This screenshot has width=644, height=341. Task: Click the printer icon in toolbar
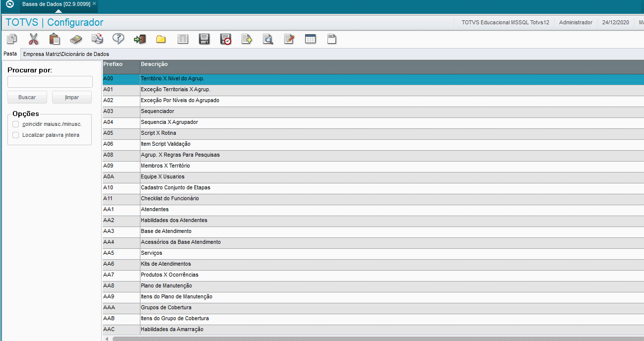click(97, 39)
